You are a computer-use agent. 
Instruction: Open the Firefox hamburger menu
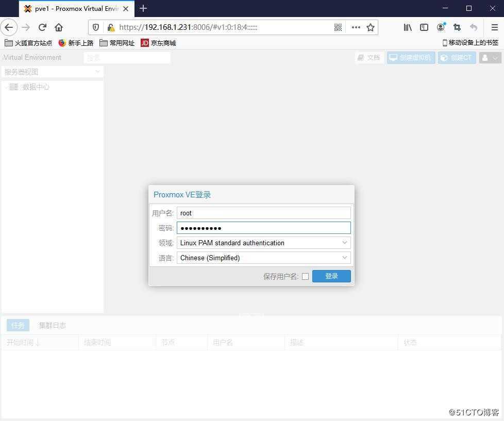pos(495,27)
